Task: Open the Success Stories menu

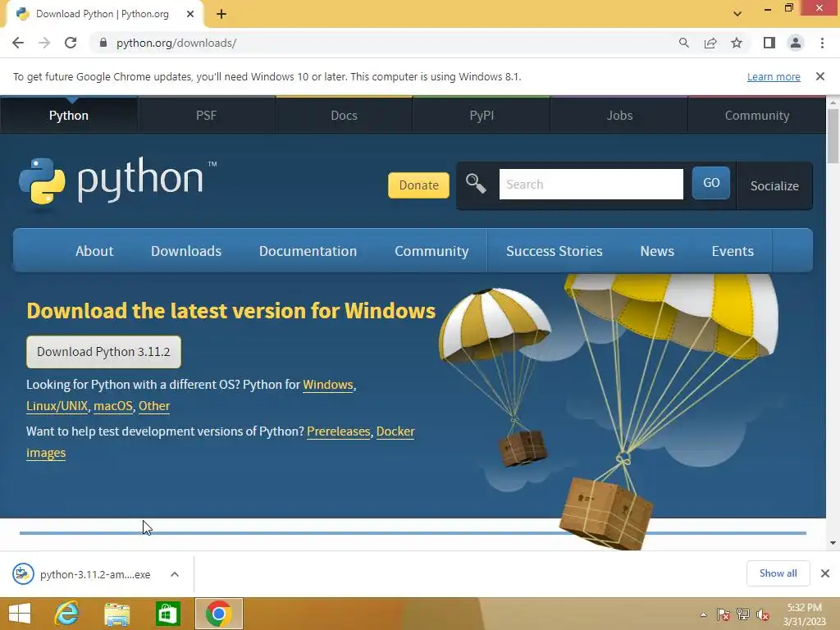Action: click(x=554, y=251)
